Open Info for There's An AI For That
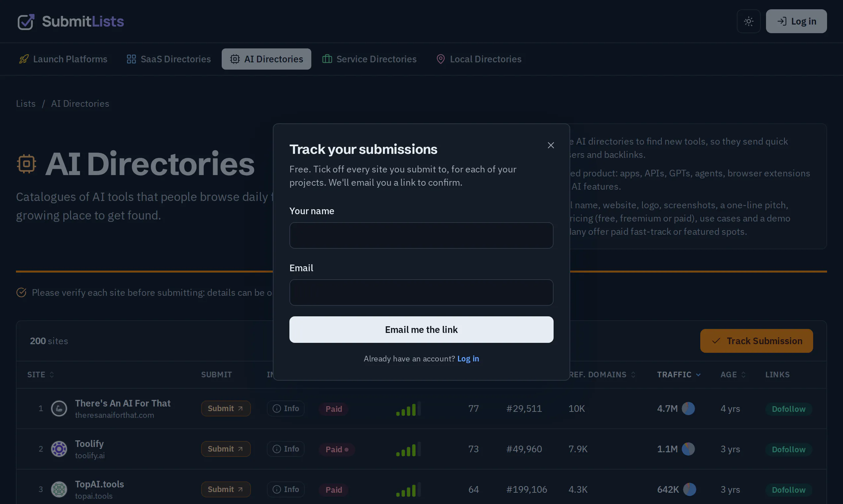 (x=285, y=409)
